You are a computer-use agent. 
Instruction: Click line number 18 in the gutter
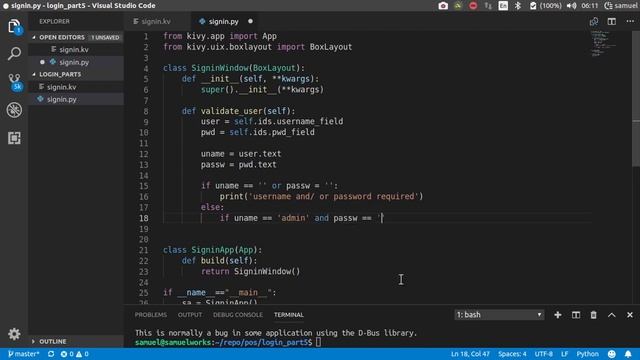(x=144, y=218)
